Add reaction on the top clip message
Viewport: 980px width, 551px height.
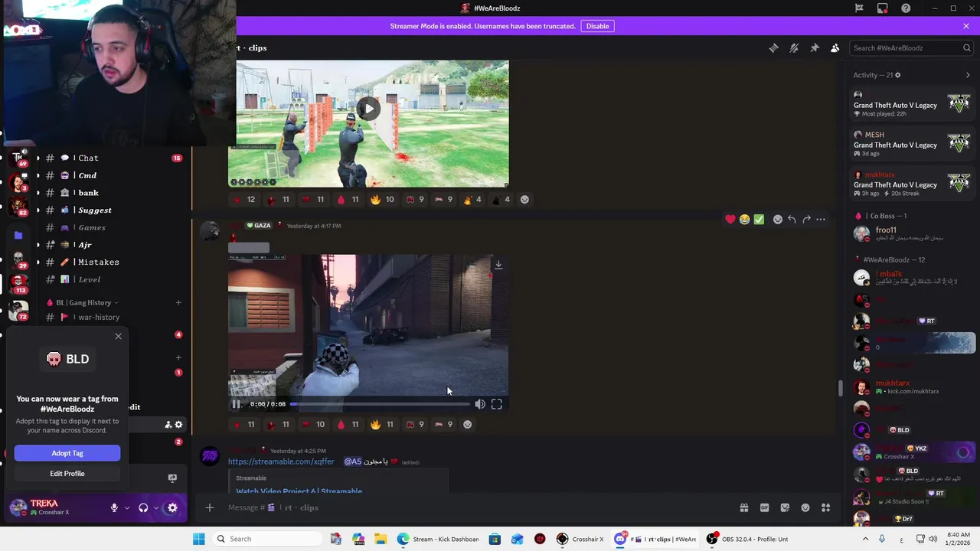[524, 200]
